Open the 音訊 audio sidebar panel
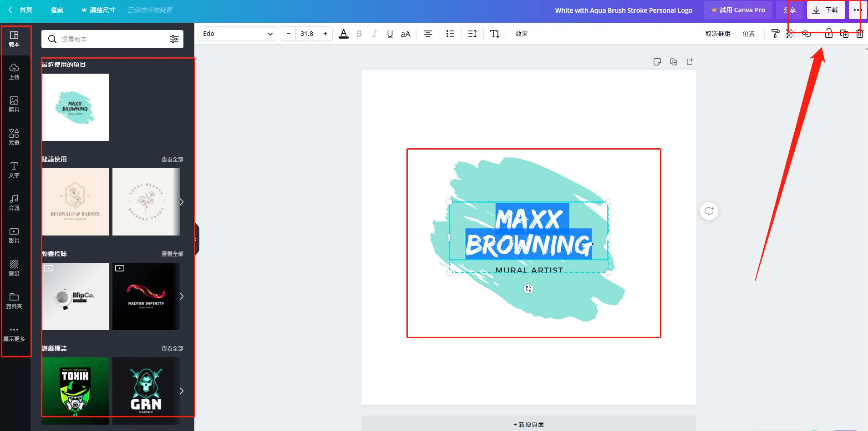This screenshot has width=868, height=431. coord(14,202)
